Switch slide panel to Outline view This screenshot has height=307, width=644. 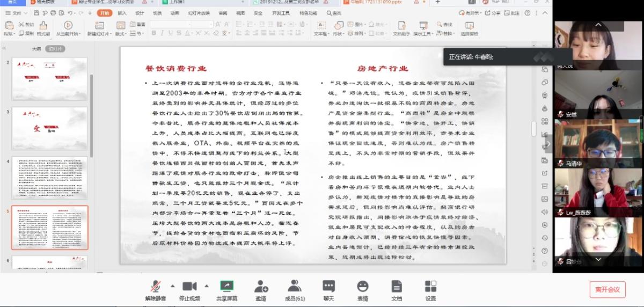coord(36,48)
